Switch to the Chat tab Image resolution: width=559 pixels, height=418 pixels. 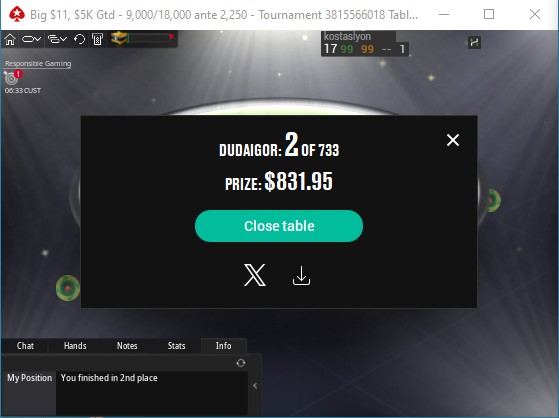click(x=25, y=346)
